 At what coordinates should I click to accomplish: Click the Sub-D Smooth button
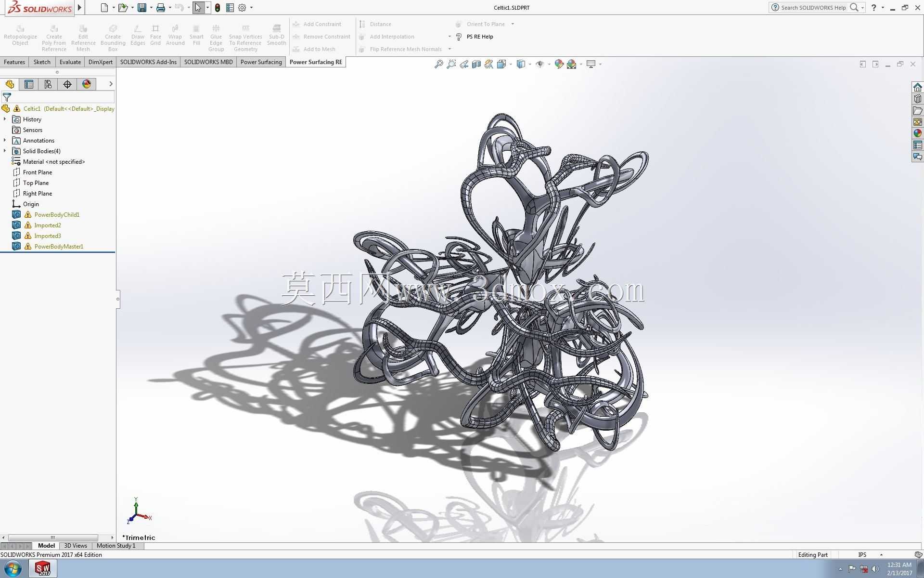[277, 36]
